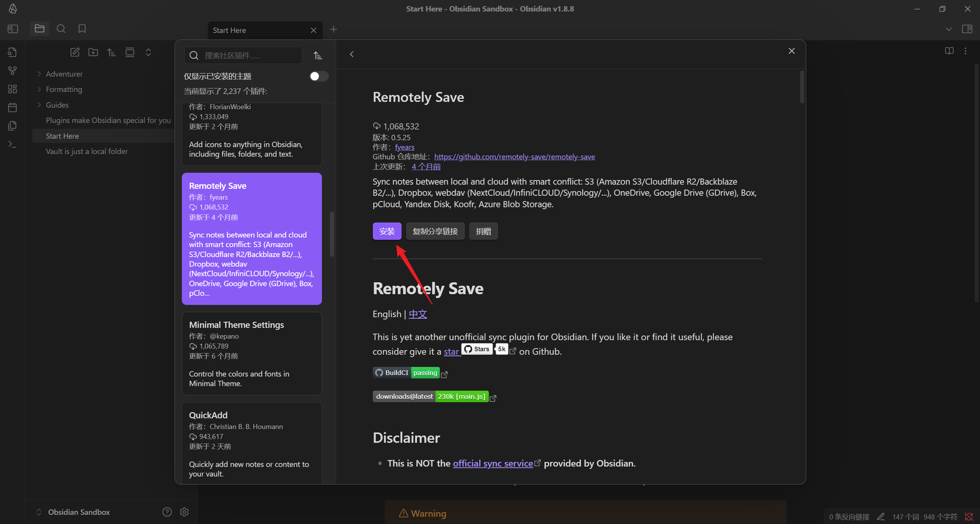
Task: Open the note's more options menu
Action: [x=965, y=51]
